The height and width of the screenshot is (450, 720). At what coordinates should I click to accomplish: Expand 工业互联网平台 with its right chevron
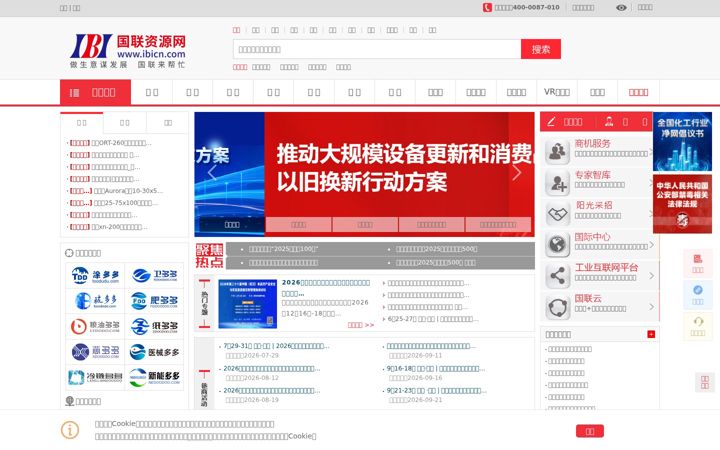point(651,276)
